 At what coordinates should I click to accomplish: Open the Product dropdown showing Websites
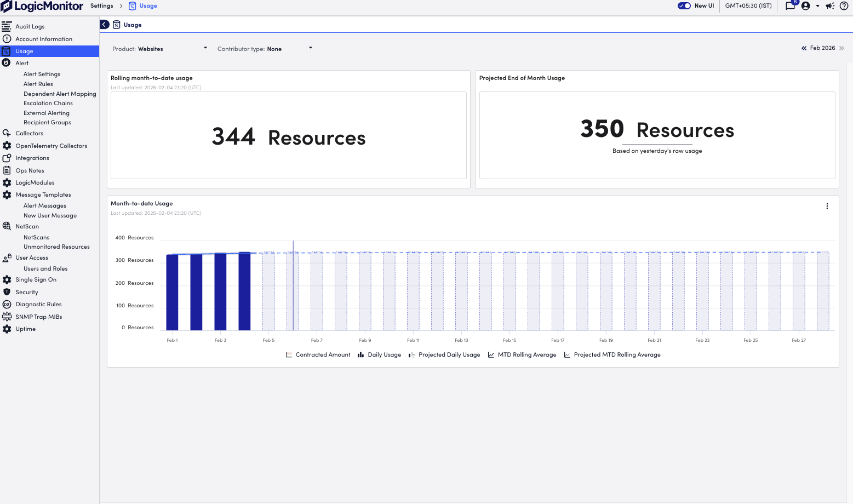(x=205, y=48)
